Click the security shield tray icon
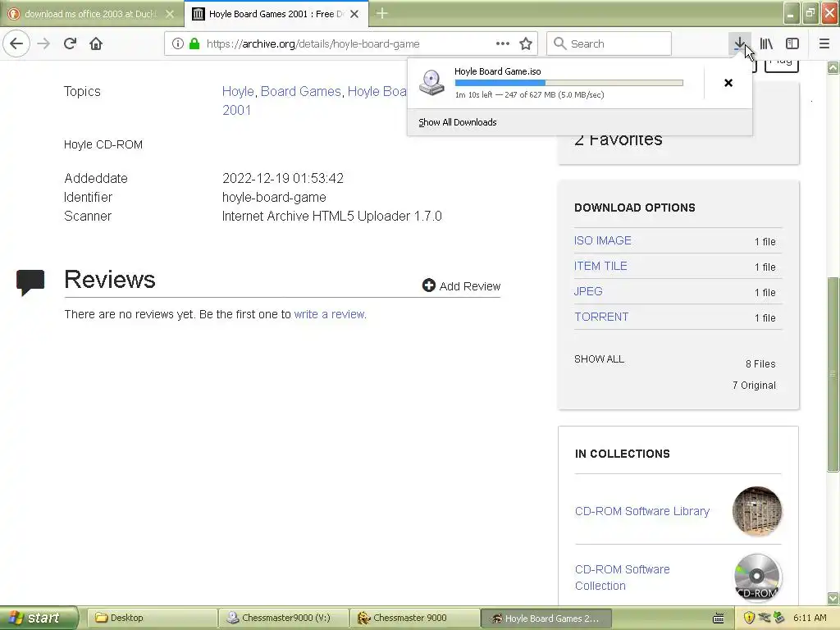The height and width of the screenshot is (630, 840). pos(749,618)
